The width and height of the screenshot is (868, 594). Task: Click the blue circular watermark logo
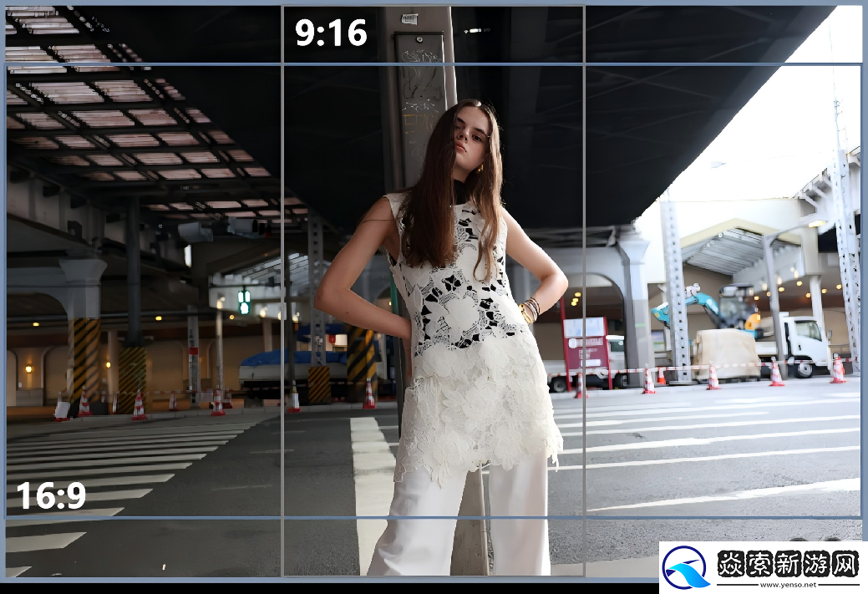tap(686, 568)
